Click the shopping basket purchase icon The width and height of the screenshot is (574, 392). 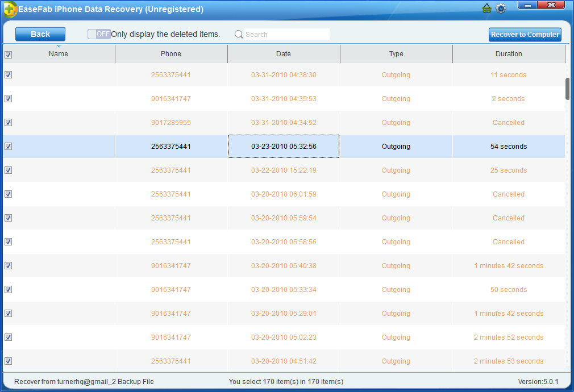tap(486, 9)
